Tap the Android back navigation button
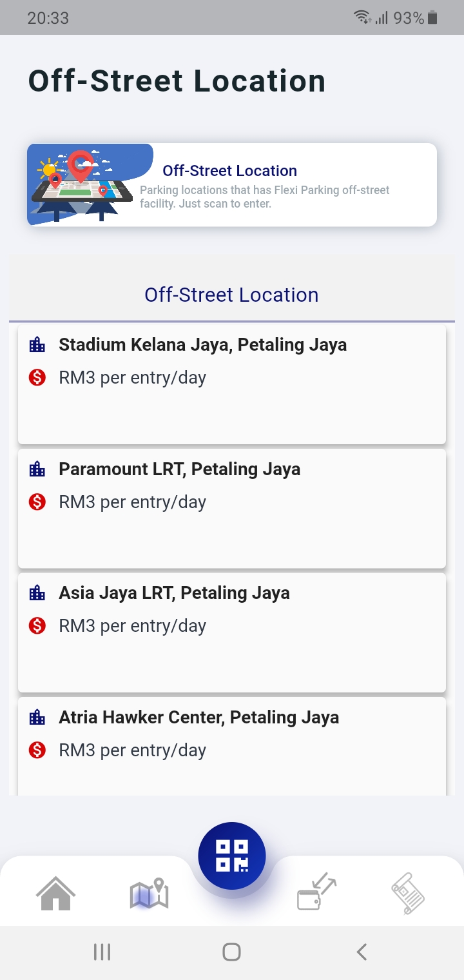 point(362,952)
